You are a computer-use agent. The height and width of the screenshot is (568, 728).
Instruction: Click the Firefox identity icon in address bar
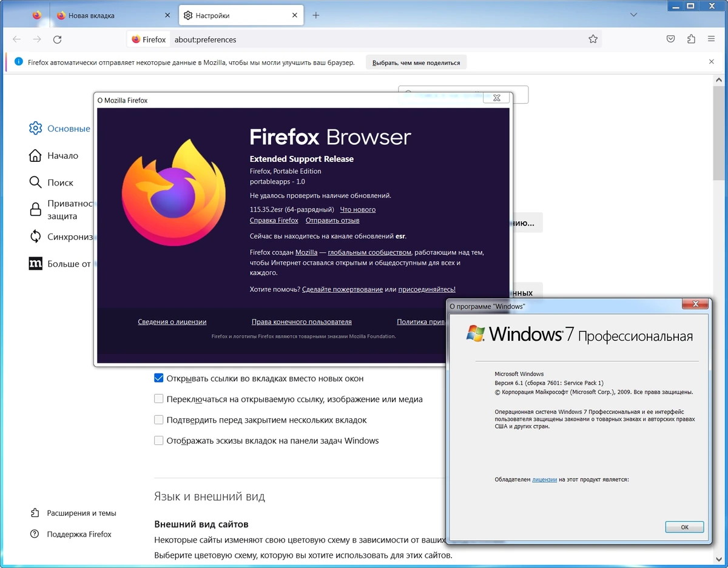[x=149, y=39]
